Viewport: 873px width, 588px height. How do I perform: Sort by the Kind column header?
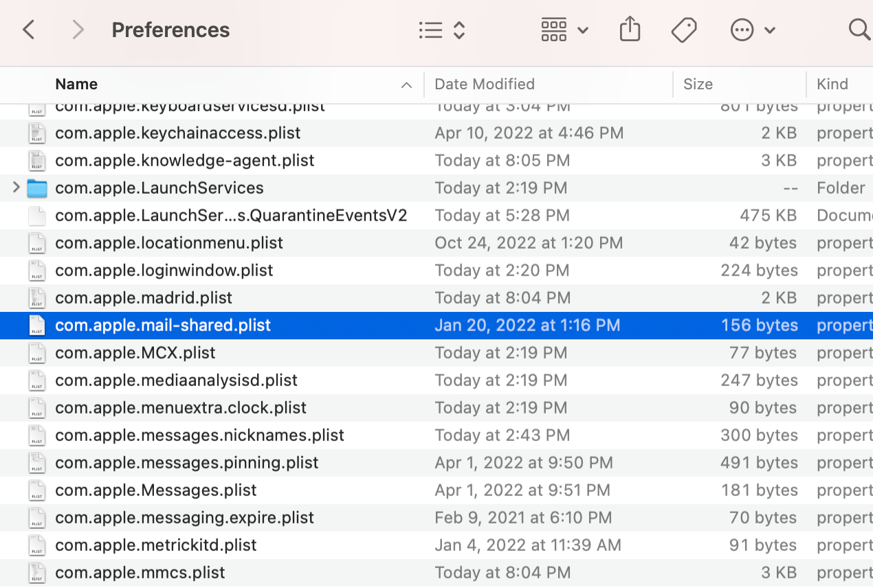point(832,84)
